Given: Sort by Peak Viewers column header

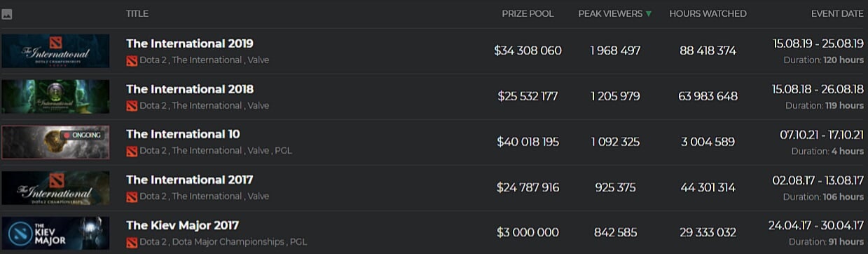Looking at the screenshot, I should coord(609,14).
